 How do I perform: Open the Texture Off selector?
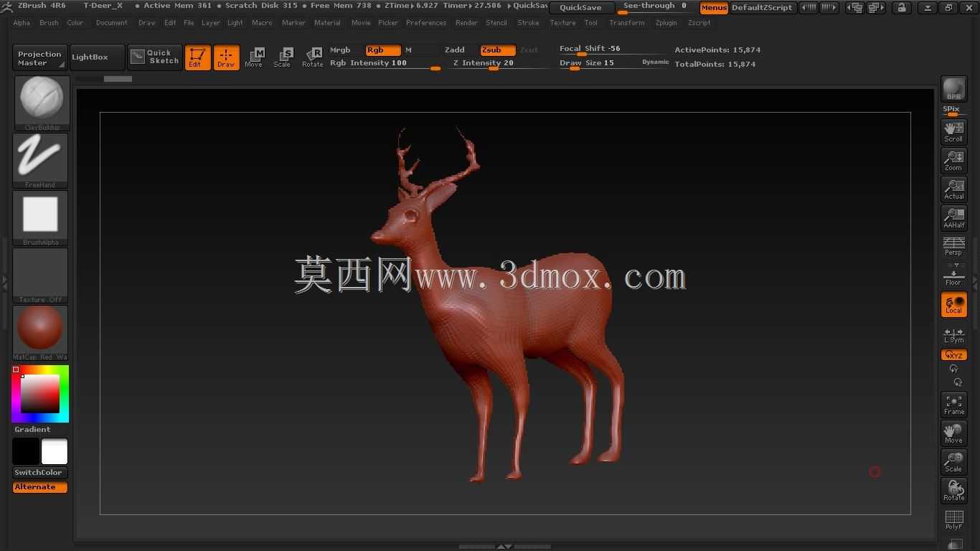40,275
